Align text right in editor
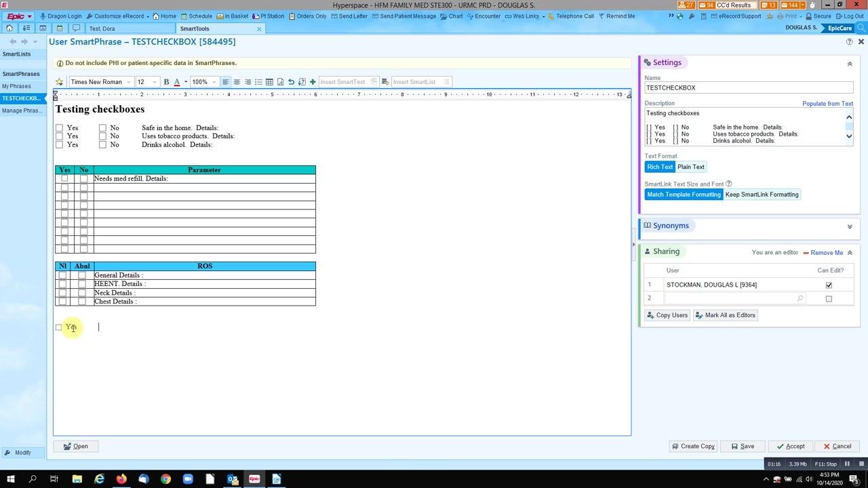Viewport: 868px width, 488px height. point(248,82)
